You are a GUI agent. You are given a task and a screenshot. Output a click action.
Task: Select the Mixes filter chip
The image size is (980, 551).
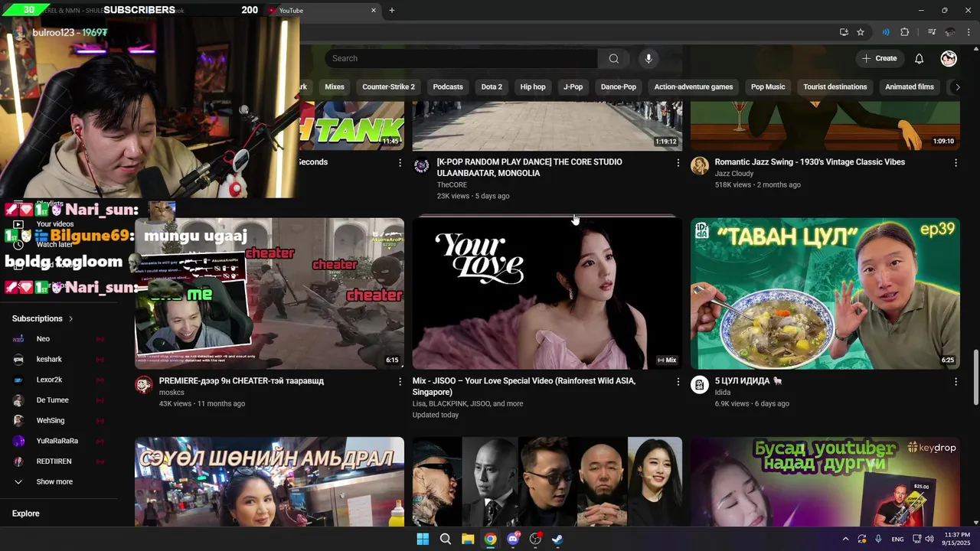pyautogui.click(x=335, y=86)
